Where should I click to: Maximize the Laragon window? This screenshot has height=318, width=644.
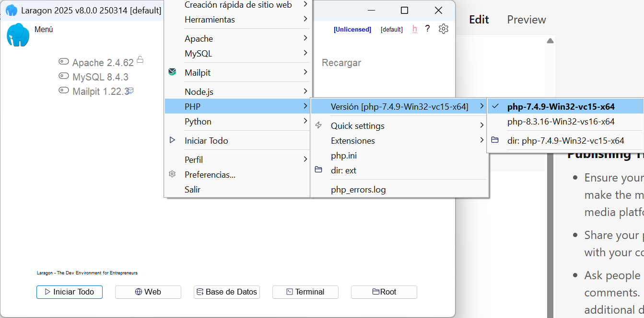[404, 11]
